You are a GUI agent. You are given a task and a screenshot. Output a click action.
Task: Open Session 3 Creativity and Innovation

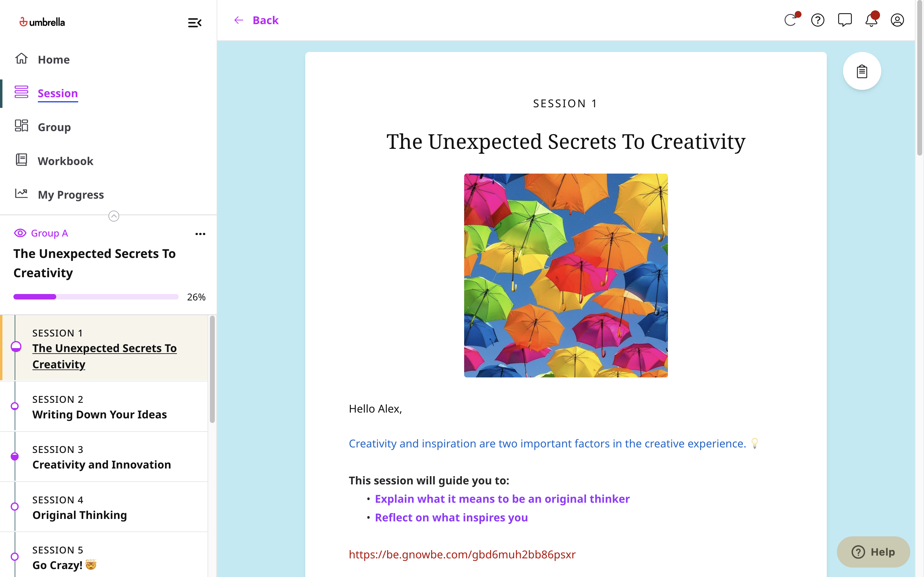104,457
